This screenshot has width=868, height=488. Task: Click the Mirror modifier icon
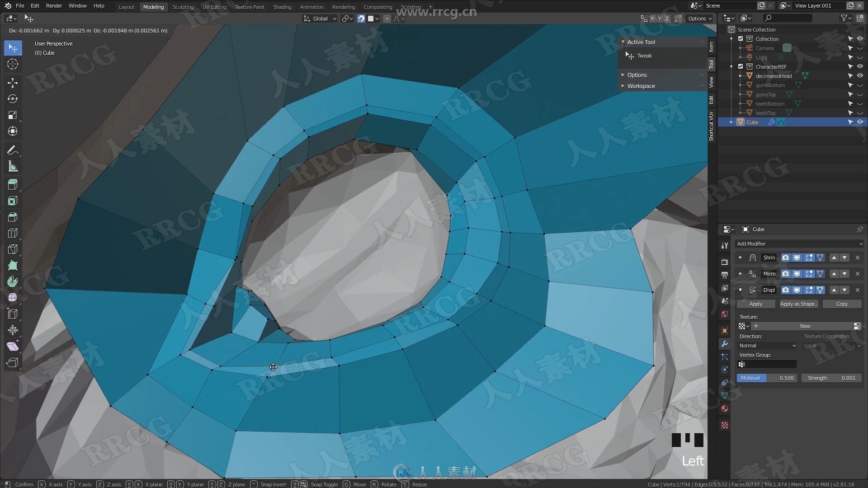tap(752, 273)
